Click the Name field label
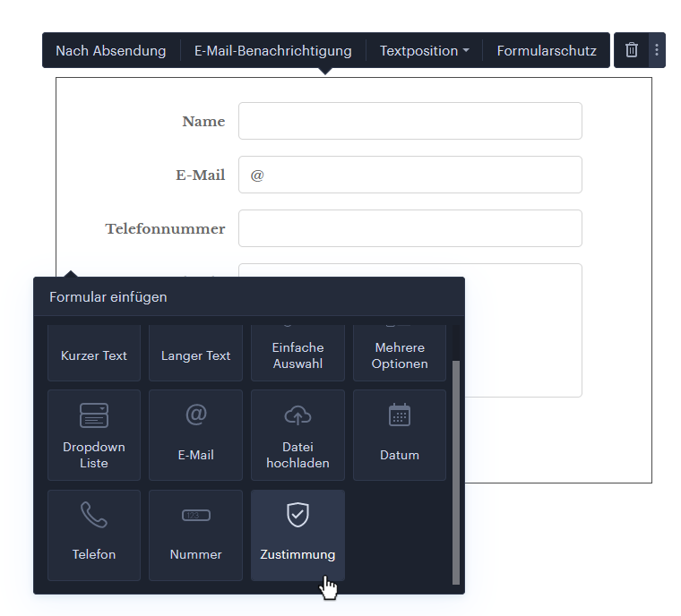 (203, 121)
